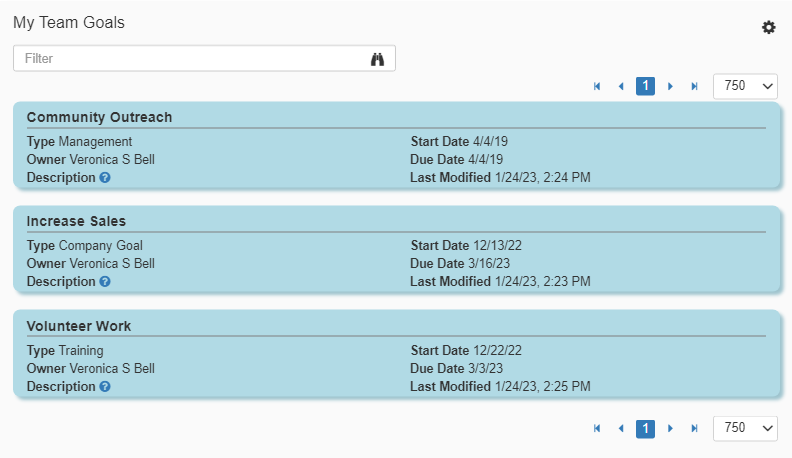Open the bottom 750 page size dropdown
The width and height of the screenshot is (792, 458).
pyautogui.click(x=745, y=428)
